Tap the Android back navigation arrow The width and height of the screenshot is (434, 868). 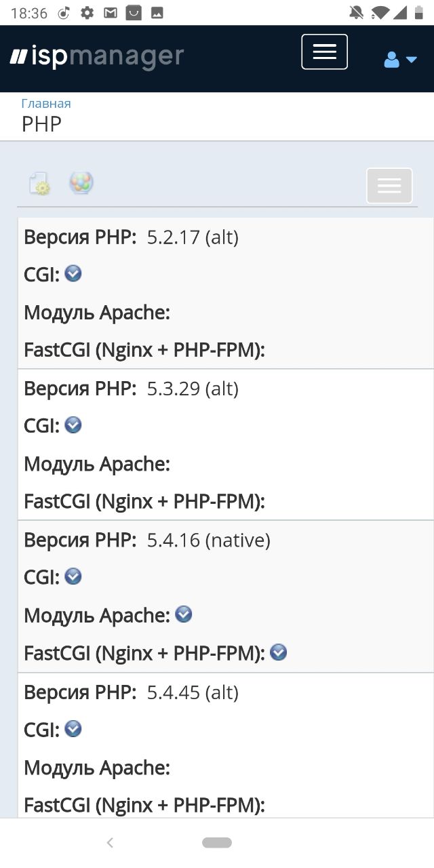coord(110,843)
